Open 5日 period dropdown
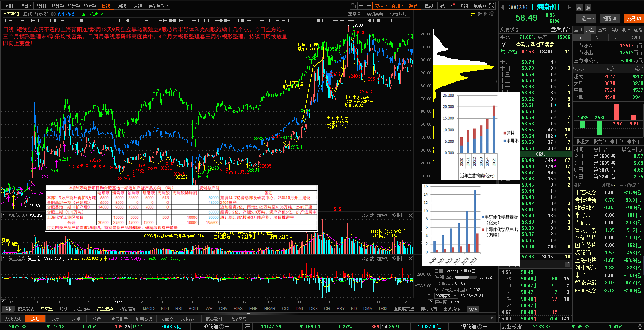644x330 pixels. [27, 6]
